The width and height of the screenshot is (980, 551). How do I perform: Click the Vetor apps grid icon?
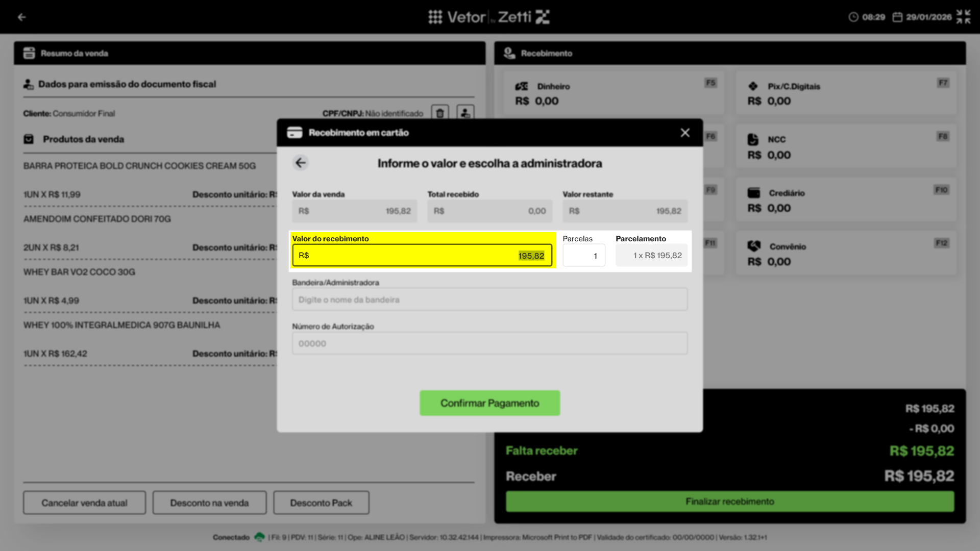coord(435,17)
